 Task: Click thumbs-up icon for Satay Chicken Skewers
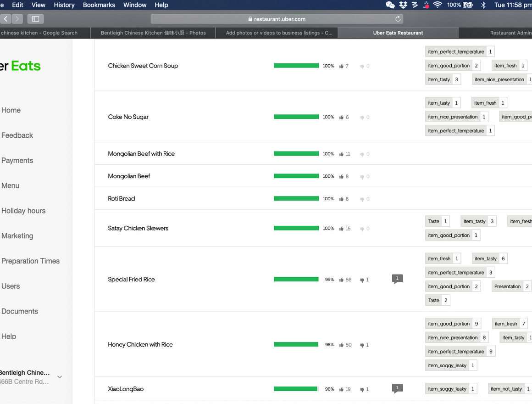341,229
